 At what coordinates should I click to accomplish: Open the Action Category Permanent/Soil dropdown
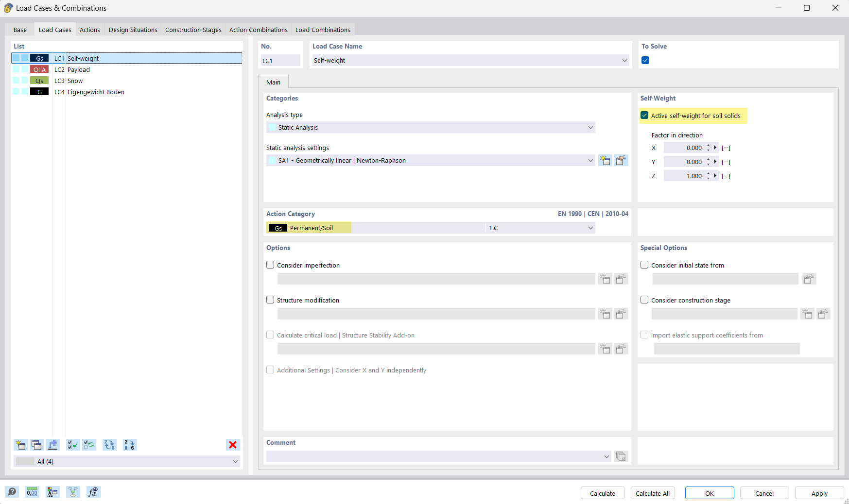click(590, 228)
